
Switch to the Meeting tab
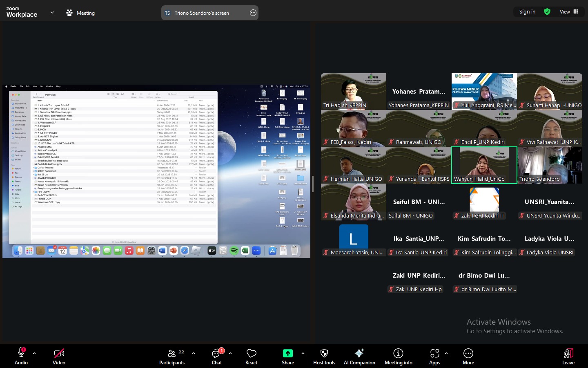coord(80,13)
